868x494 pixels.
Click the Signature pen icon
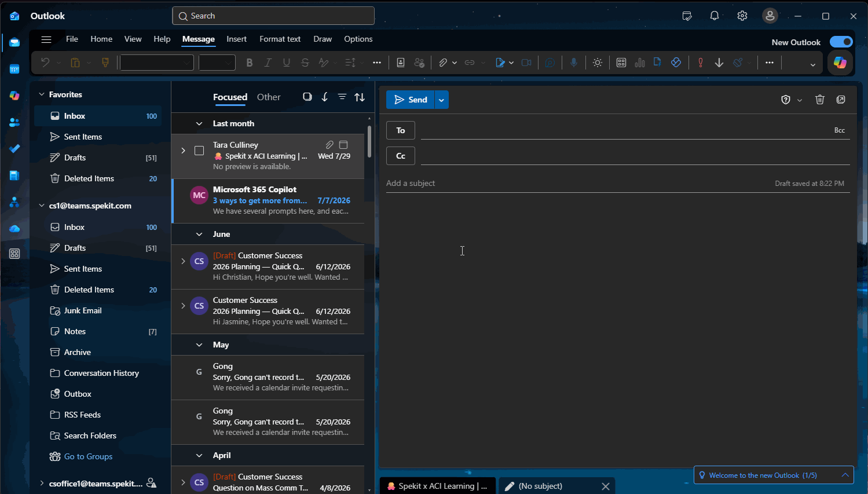(500, 63)
